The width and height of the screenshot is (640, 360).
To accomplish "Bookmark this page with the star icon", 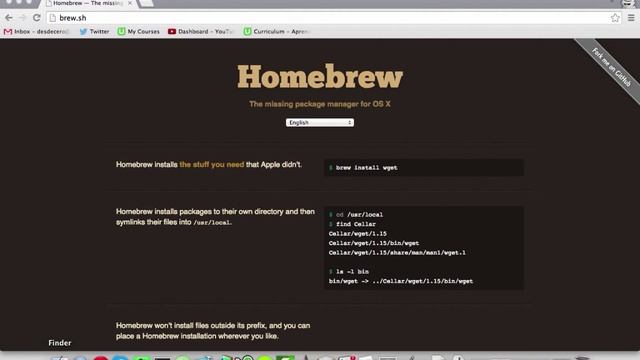I will pos(615,18).
